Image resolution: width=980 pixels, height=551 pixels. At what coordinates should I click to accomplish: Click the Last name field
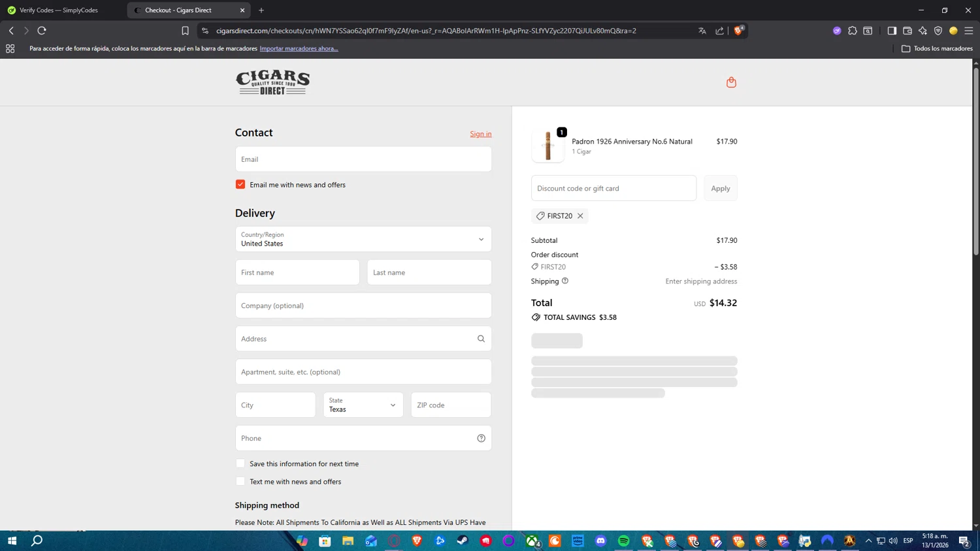[429, 272]
